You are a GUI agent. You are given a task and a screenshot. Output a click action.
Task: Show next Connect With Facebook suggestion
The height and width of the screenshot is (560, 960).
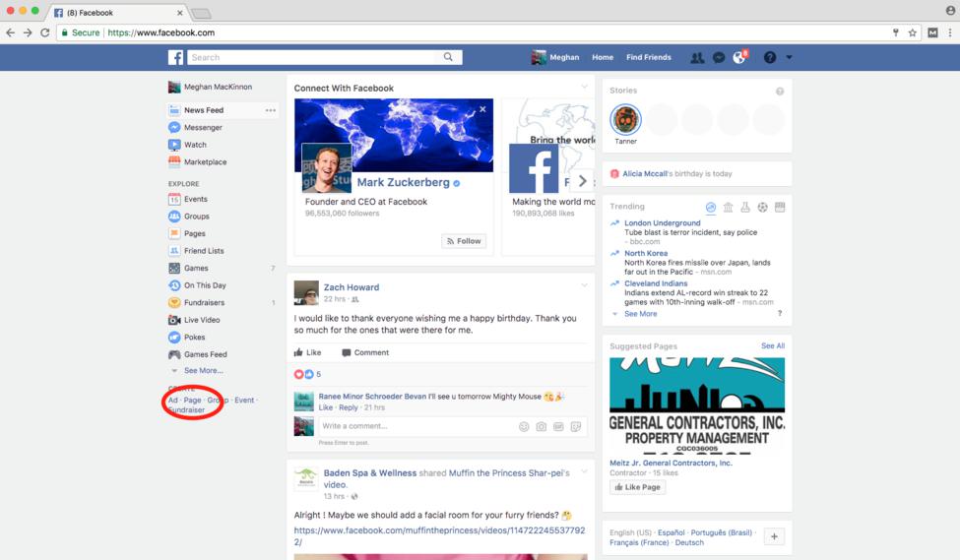(x=582, y=181)
